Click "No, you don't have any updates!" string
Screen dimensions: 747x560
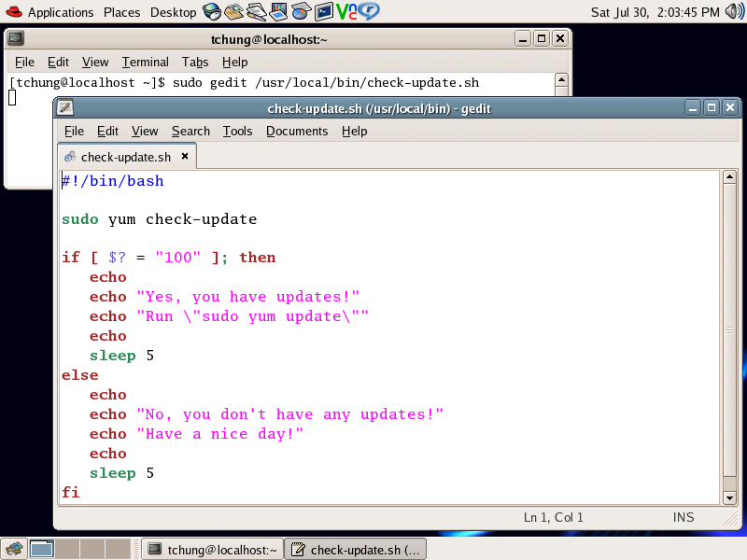click(289, 414)
